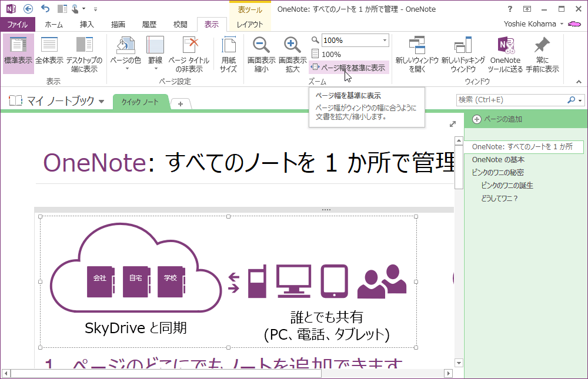Switch to the 履歴 tab
Screen dimensions: 588x379
149,24
